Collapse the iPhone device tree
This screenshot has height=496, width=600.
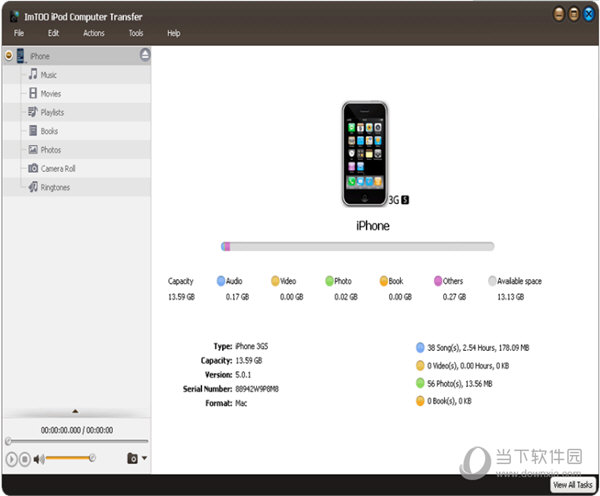[8, 56]
